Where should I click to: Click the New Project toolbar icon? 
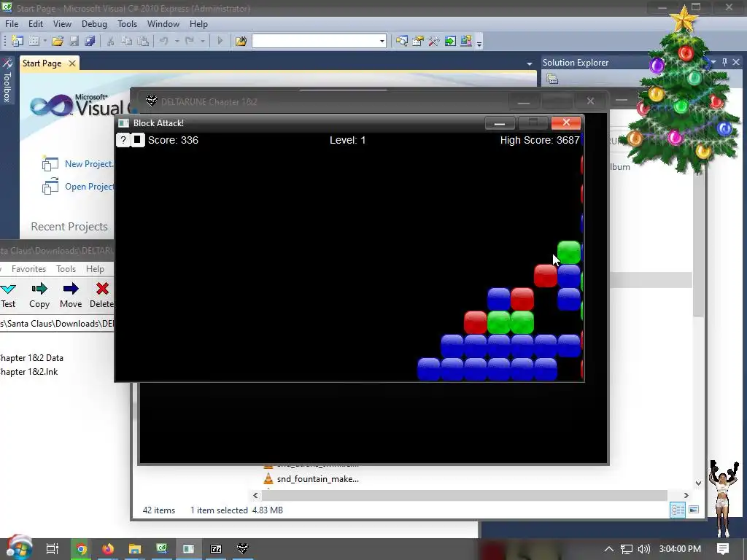[x=18, y=42]
